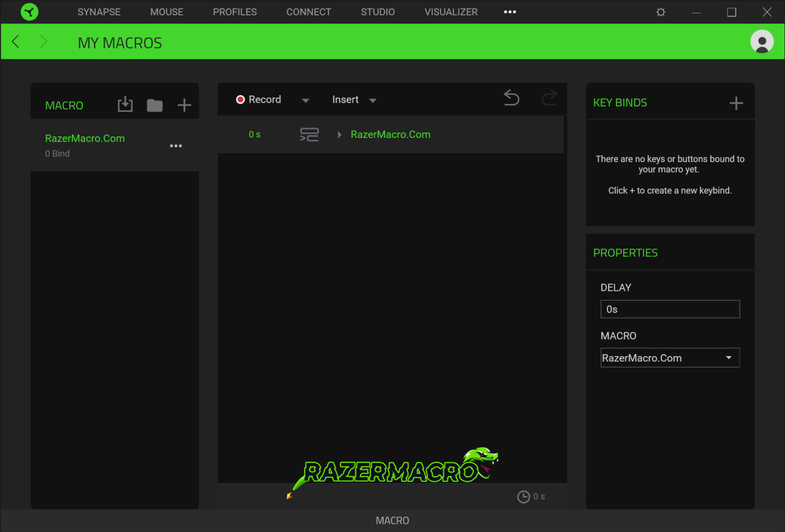Import a macro using the import icon
785x532 pixels.
125,104
